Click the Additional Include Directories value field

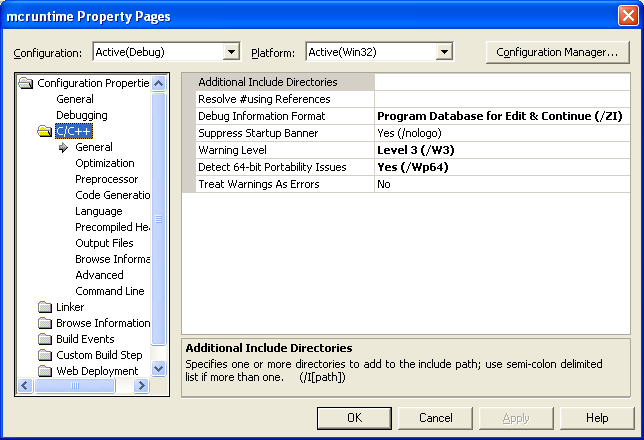coord(502,82)
